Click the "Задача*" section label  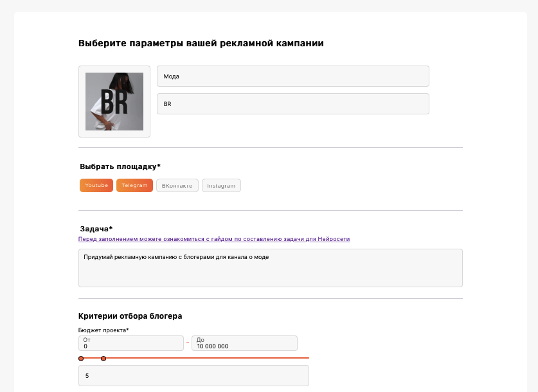click(96, 229)
